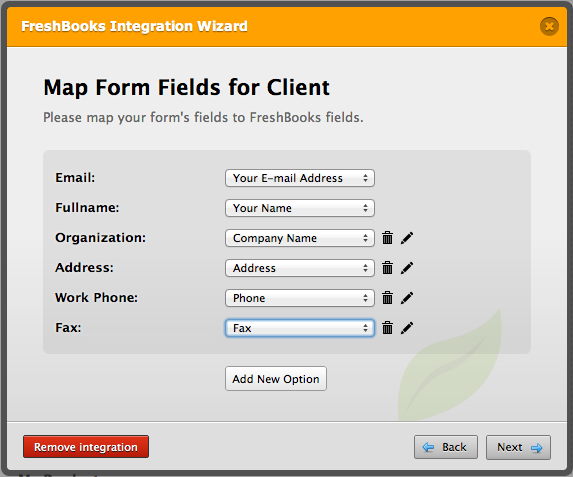Edit the Address field with pencil icon
The height and width of the screenshot is (477, 573).
(x=407, y=268)
